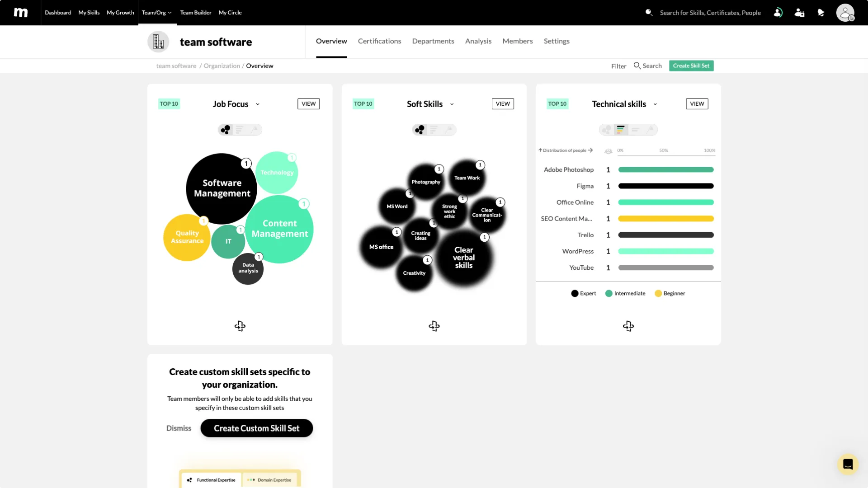Open the Members tab
This screenshot has width=868, height=488.
point(518,41)
